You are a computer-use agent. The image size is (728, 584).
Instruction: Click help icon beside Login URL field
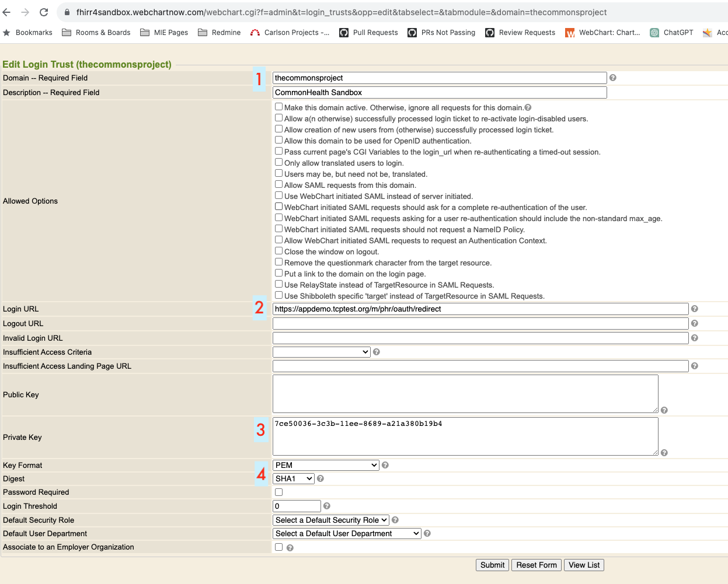tap(694, 309)
